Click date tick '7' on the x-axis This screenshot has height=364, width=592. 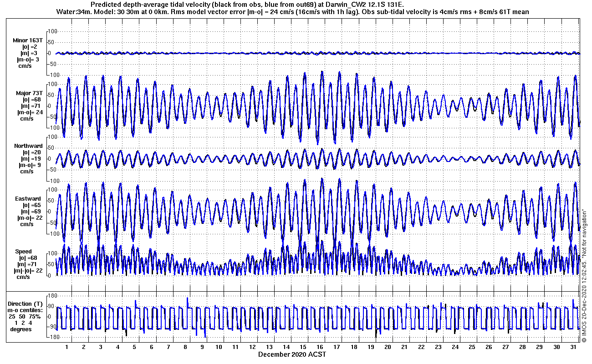(x=168, y=347)
